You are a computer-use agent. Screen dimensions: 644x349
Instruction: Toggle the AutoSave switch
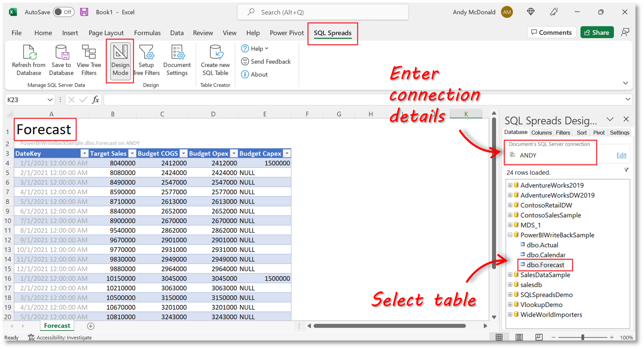point(63,12)
